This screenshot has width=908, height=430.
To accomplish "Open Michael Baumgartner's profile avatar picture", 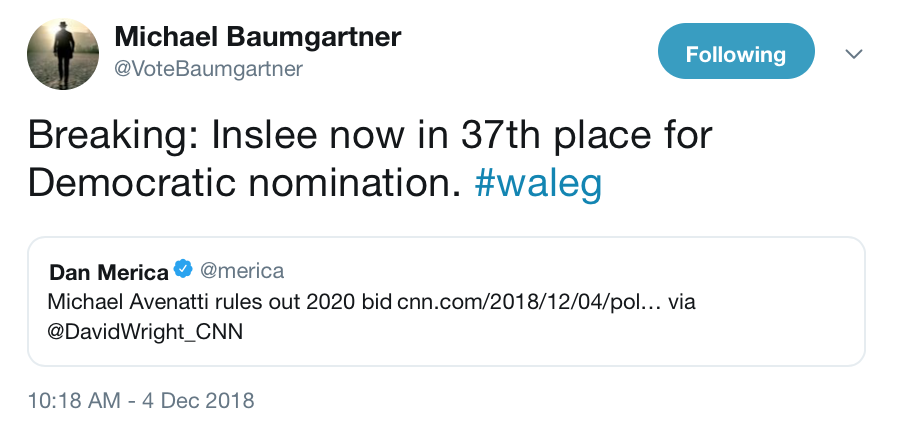I will [x=63, y=54].
